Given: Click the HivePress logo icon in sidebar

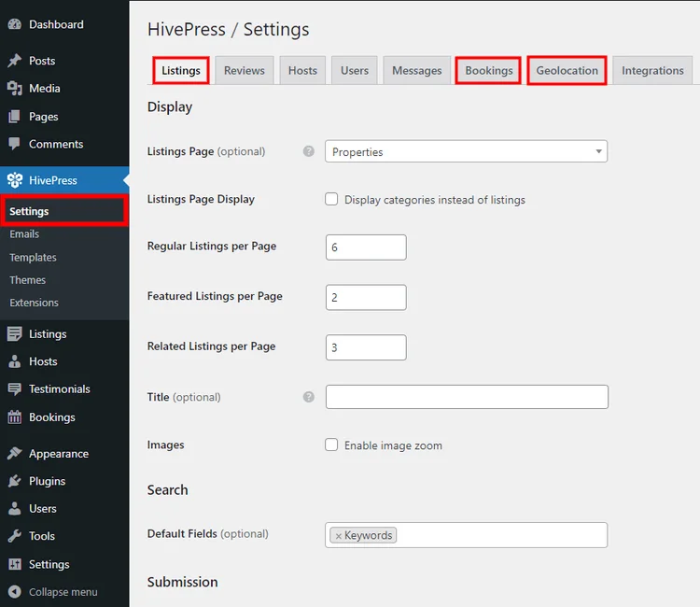Looking at the screenshot, I should [15, 180].
